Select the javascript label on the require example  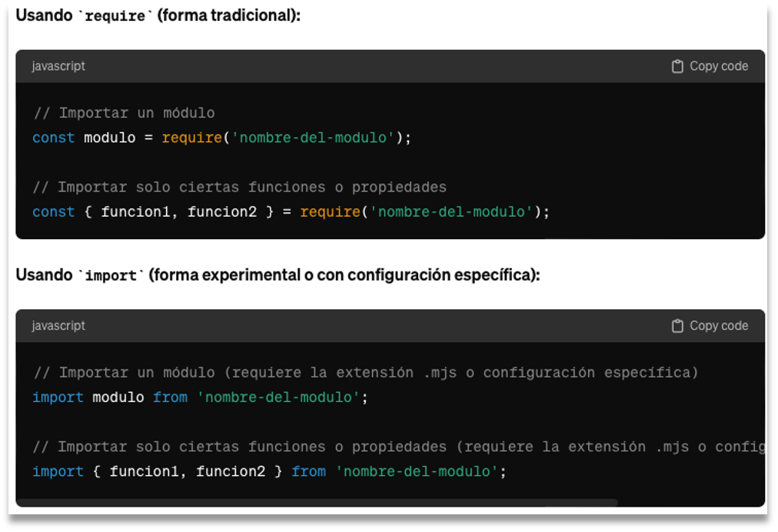[58, 66]
